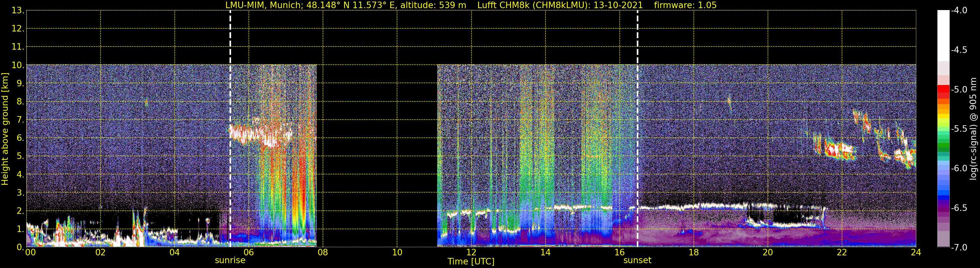This screenshot has height=268, width=980.
Task: Click the '3.' height tick label
Action: (20, 192)
